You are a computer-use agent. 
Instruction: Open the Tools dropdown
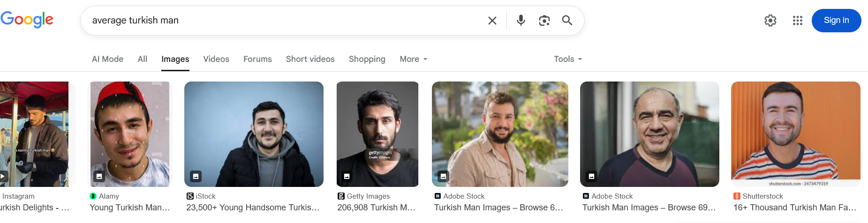pyautogui.click(x=567, y=59)
